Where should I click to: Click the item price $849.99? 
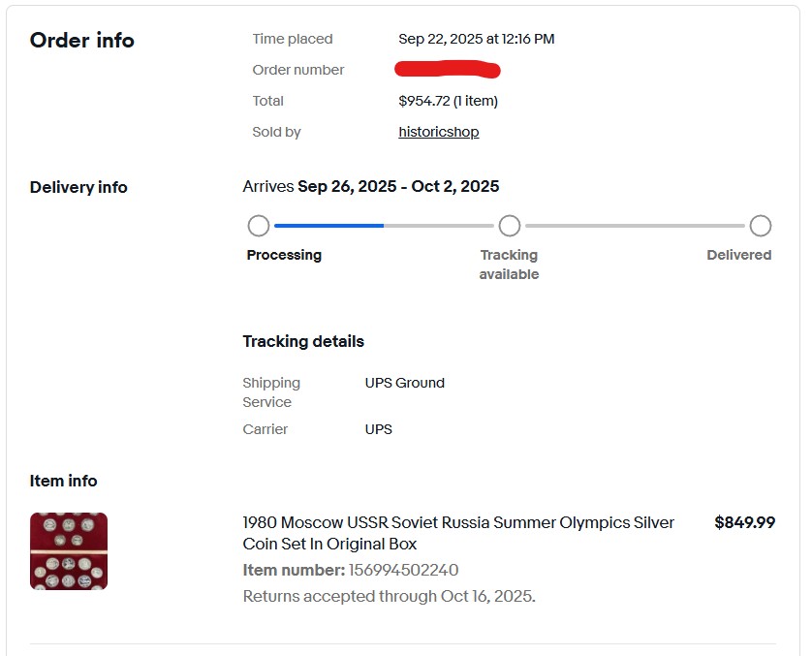point(745,522)
